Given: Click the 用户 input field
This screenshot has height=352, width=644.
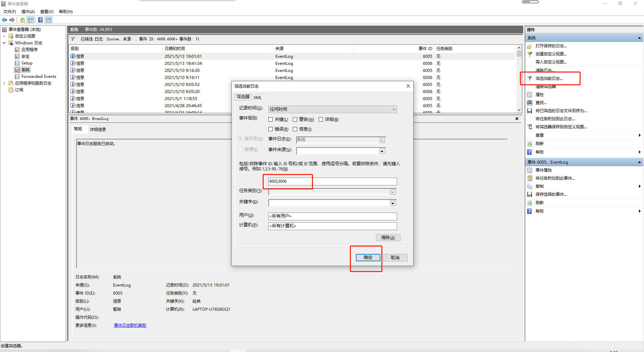Looking at the screenshot, I should [x=333, y=216].
